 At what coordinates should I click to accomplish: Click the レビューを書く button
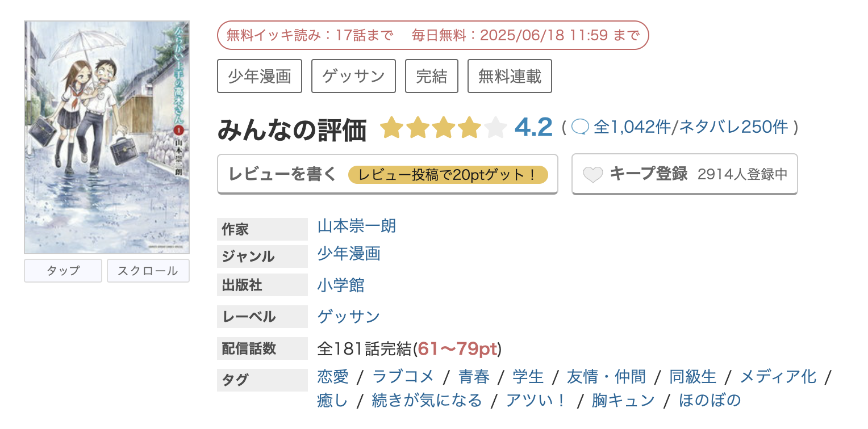(x=284, y=174)
